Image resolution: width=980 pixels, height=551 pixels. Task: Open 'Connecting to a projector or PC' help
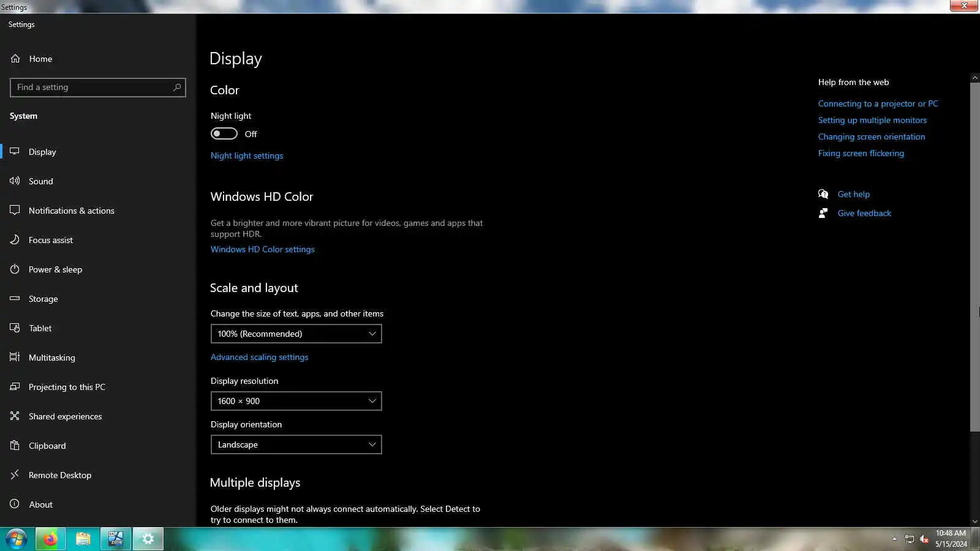(x=878, y=104)
